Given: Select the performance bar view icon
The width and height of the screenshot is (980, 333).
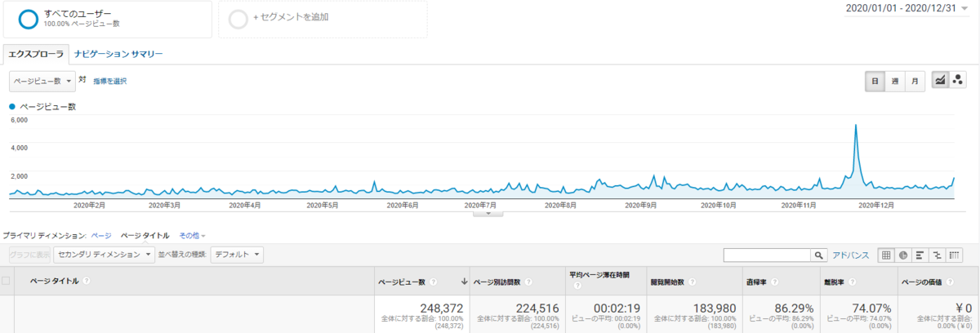Looking at the screenshot, I should 920,255.
